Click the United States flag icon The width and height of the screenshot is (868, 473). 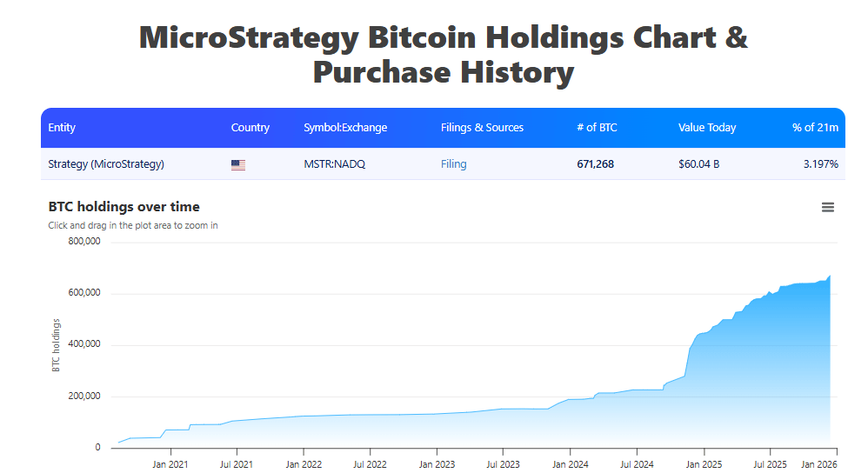coord(238,164)
